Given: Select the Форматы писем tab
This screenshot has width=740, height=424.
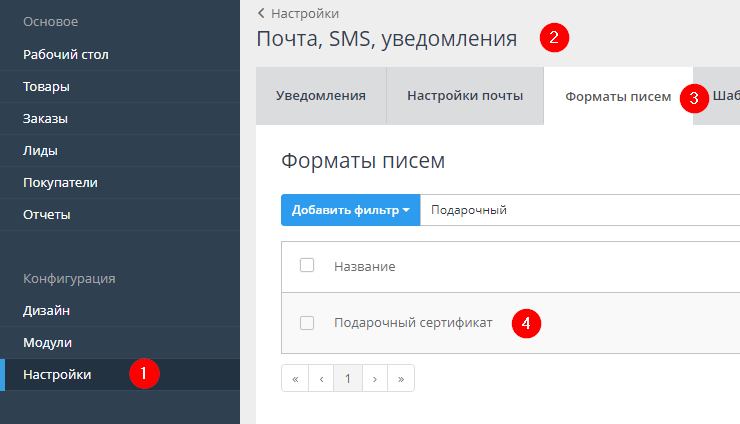Looking at the screenshot, I should [617, 96].
